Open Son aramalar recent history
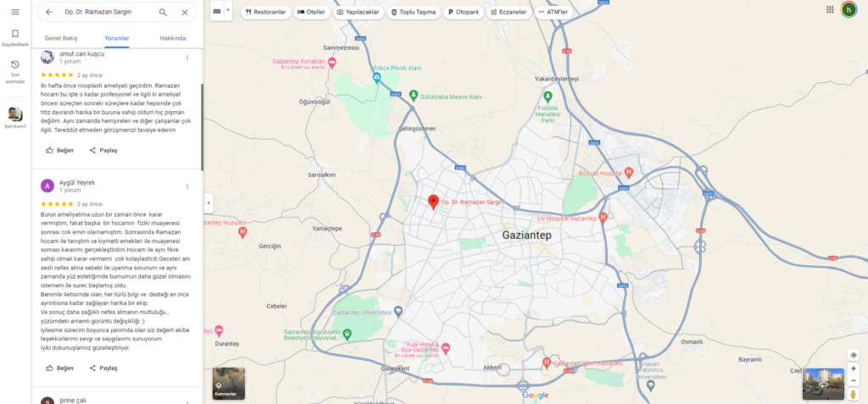This screenshot has width=868, height=404. pos(15,73)
